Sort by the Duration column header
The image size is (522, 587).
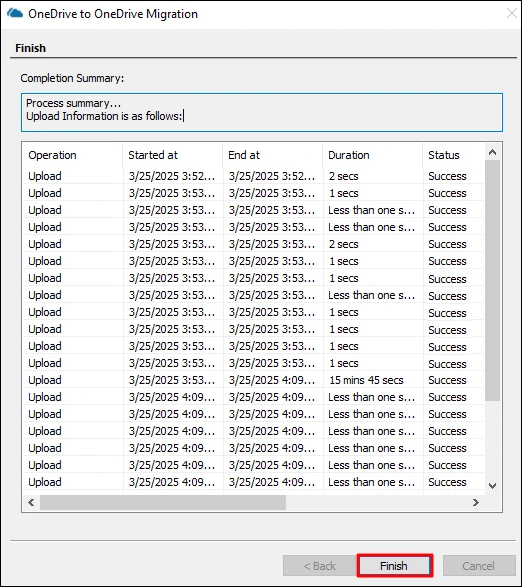click(372, 155)
